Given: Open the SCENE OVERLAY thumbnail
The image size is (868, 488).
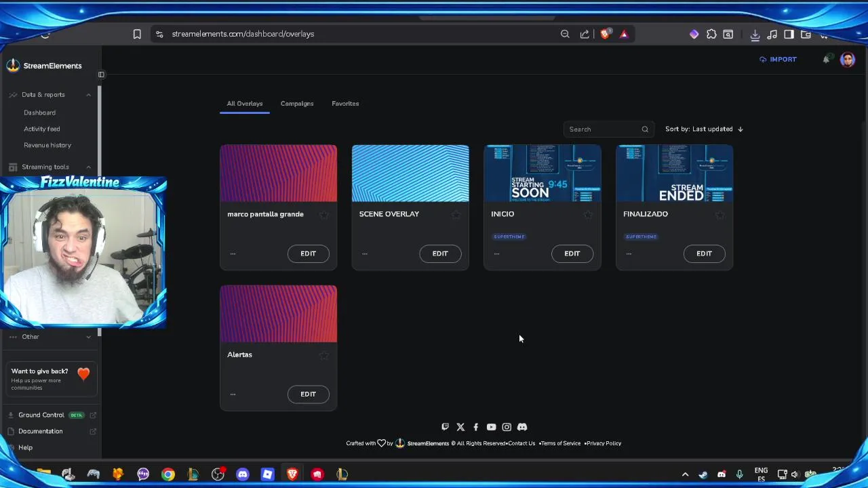Looking at the screenshot, I should pos(410,174).
